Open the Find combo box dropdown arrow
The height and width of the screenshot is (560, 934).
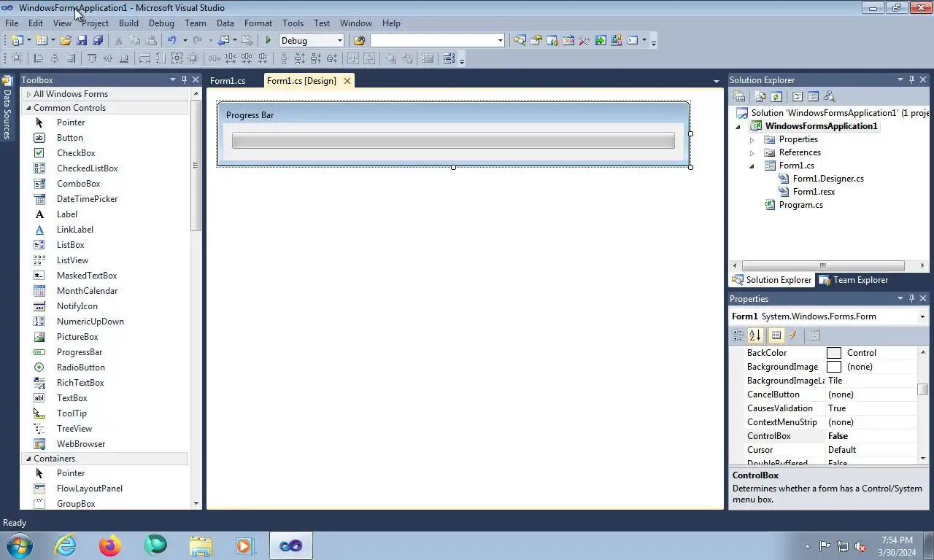(501, 41)
